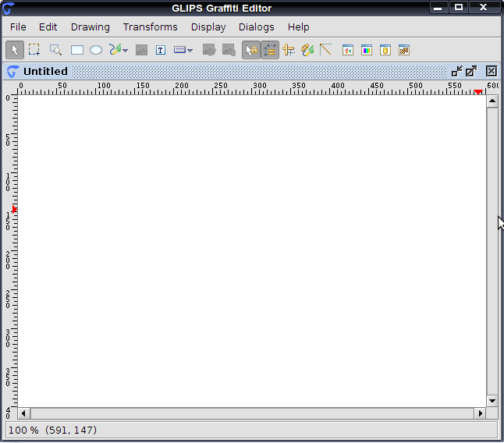This screenshot has height=443, width=504.
Task: Select the rectangle drawing tool
Action: (x=77, y=50)
